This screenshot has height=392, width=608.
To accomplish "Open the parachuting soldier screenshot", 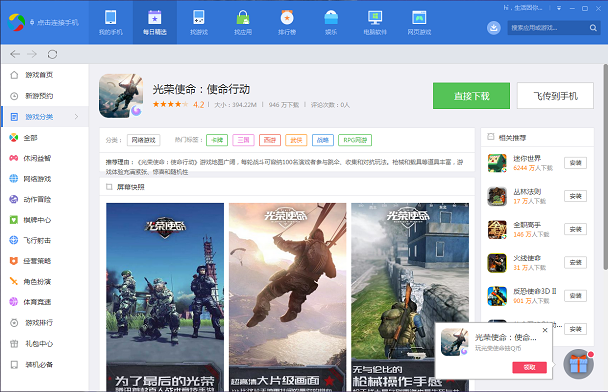I will point(287,297).
